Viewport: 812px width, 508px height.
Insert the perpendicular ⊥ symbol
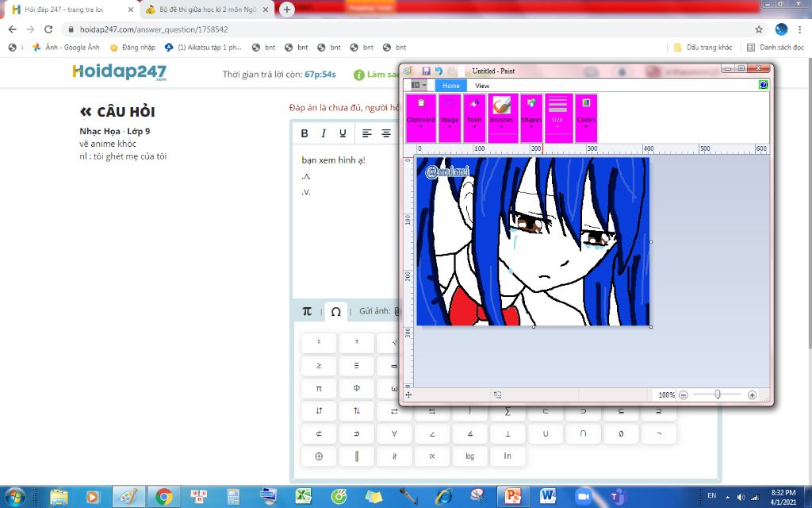(507, 433)
